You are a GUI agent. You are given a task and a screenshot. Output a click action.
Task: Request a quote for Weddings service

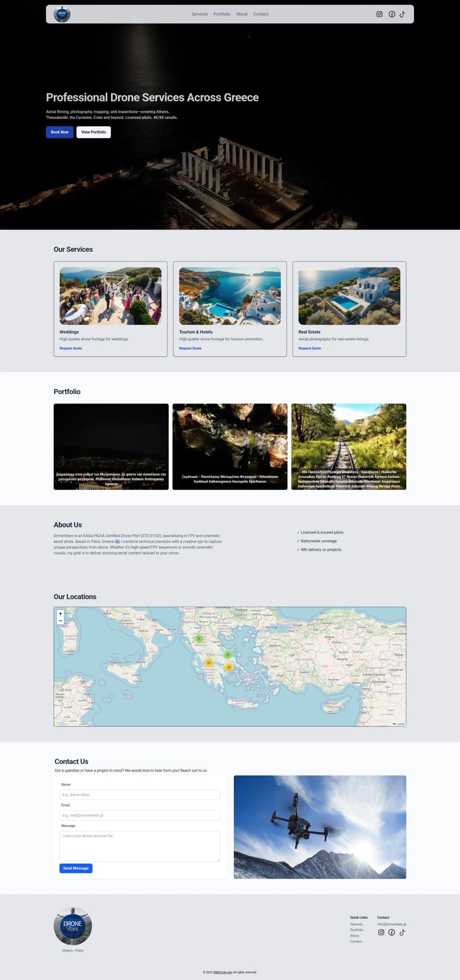(71, 348)
